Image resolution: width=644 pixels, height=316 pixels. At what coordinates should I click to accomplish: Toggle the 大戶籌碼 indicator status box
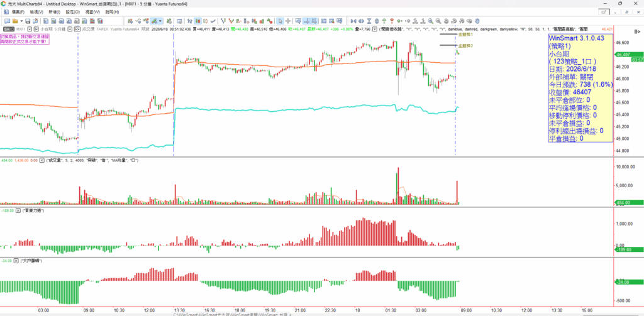click(x=16, y=261)
